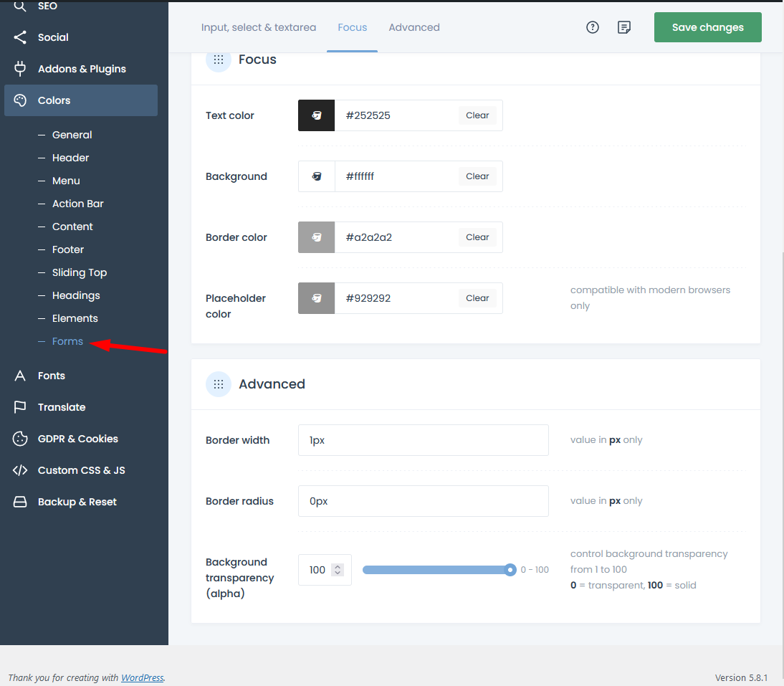
Task: Click the Background transparency slider handle
Action: (x=510, y=570)
